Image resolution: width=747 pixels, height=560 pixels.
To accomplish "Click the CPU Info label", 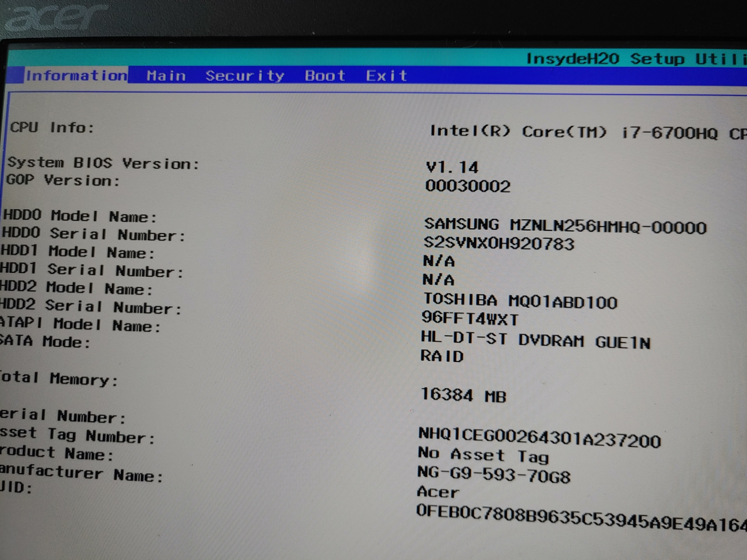I will point(52,128).
